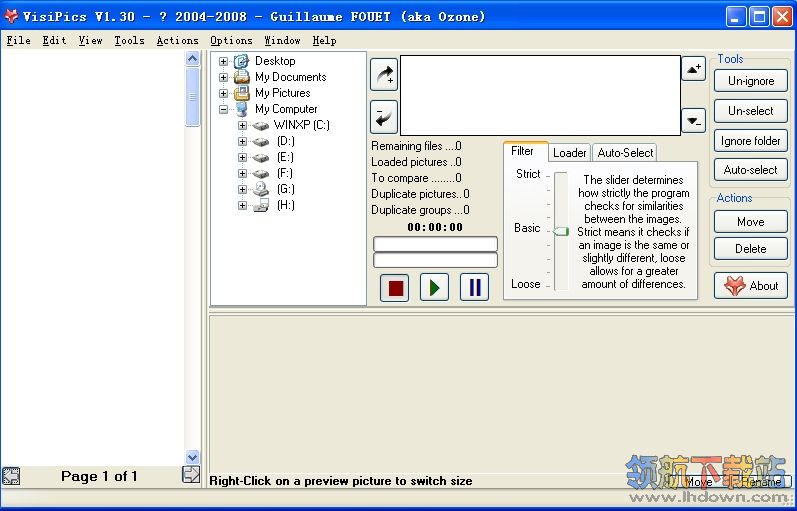Image resolution: width=797 pixels, height=511 pixels.
Task: Open the Options menu
Action: coord(231,40)
